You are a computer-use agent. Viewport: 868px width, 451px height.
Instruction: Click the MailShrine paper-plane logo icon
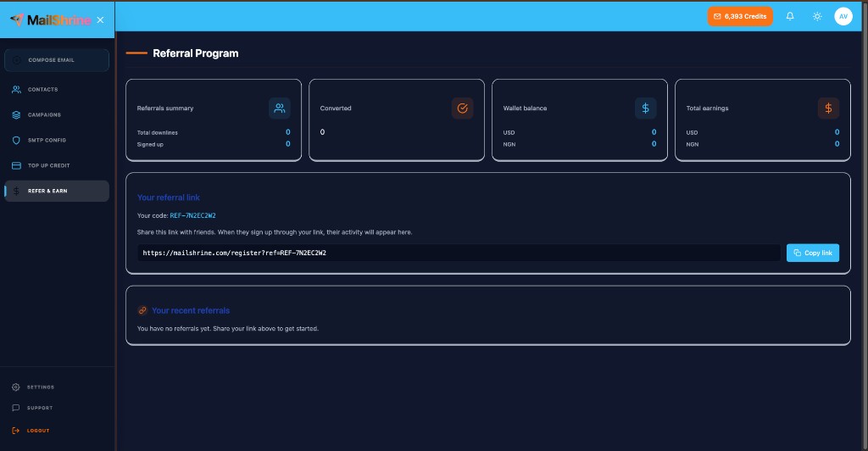(17, 19)
